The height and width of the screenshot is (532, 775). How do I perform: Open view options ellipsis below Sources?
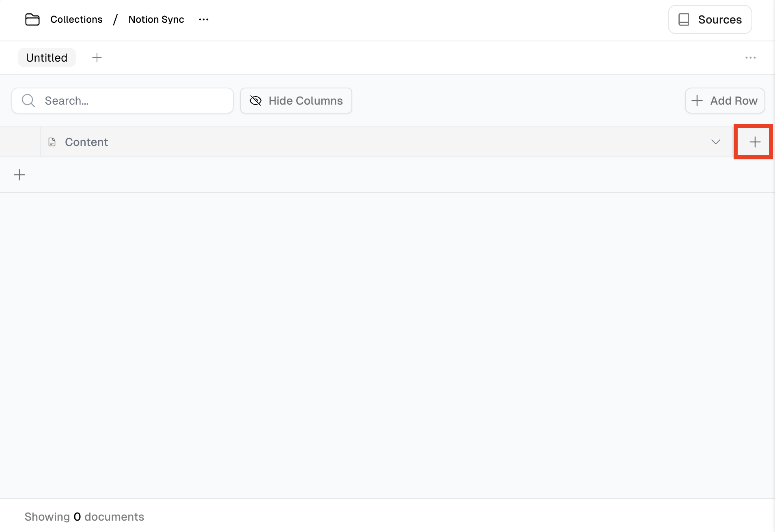tap(750, 58)
